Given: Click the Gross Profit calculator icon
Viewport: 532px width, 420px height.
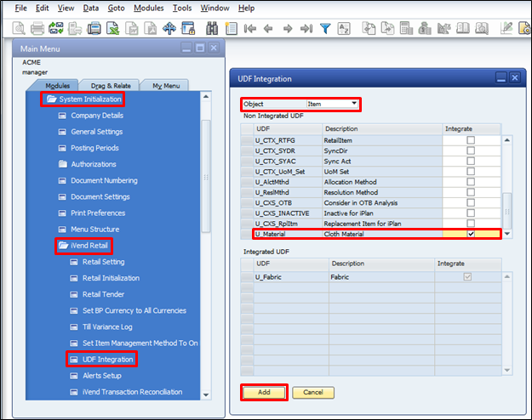Looking at the screenshot, I should coord(406,28).
